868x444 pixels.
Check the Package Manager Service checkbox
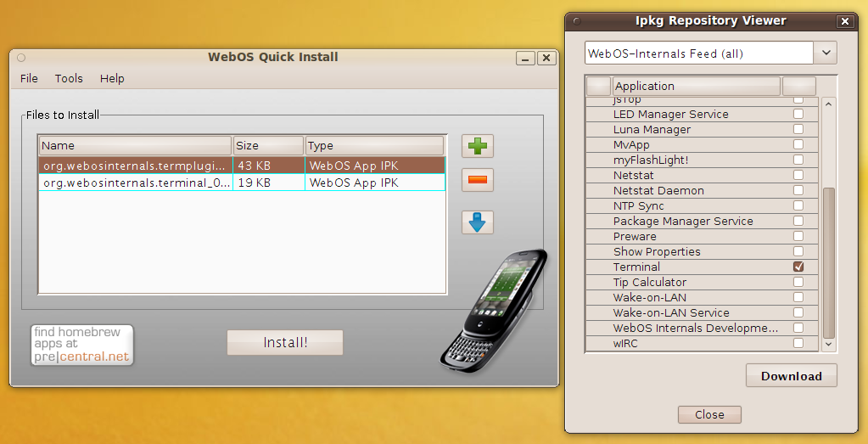click(798, 221)
